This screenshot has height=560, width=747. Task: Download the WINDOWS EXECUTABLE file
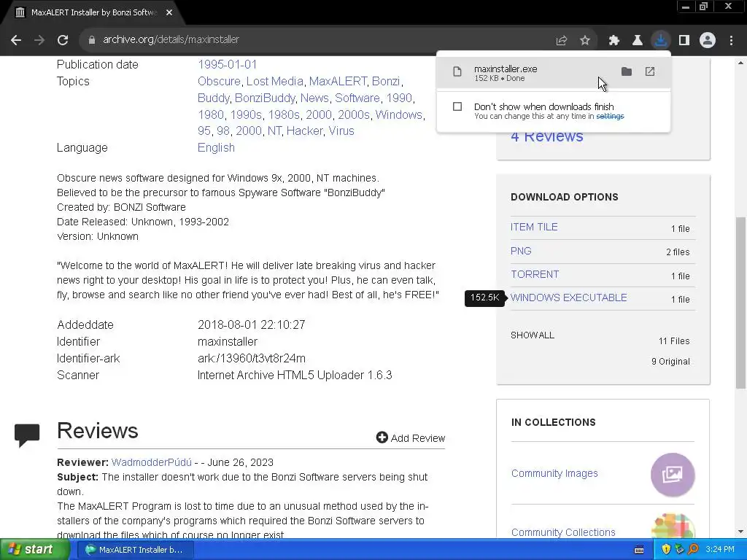(569, 297)
